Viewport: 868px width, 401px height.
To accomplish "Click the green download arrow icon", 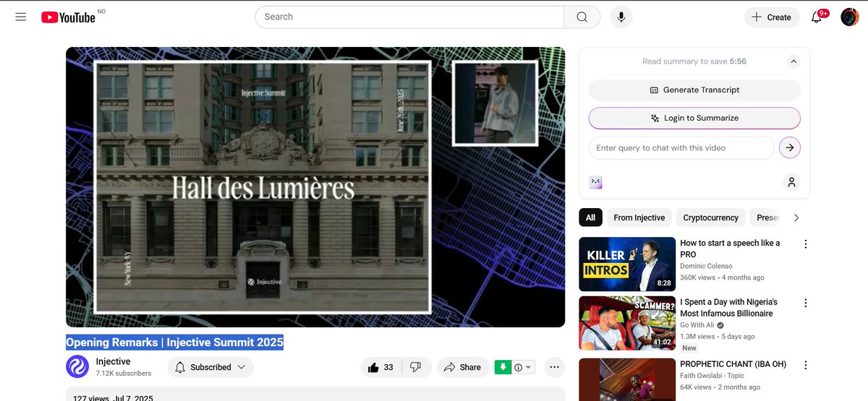I will pyautogui.click(x=503, y=367).
